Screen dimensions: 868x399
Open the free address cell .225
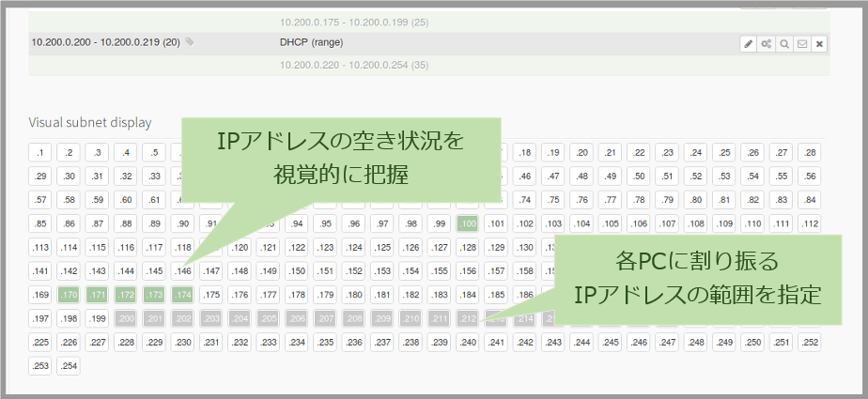point(40,343)
